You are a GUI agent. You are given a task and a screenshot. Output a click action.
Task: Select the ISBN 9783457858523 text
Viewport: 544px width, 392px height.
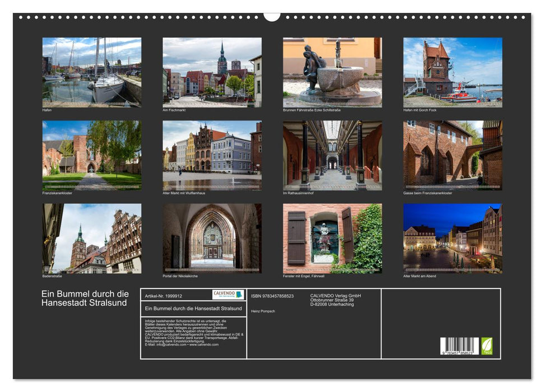point(273,295)
